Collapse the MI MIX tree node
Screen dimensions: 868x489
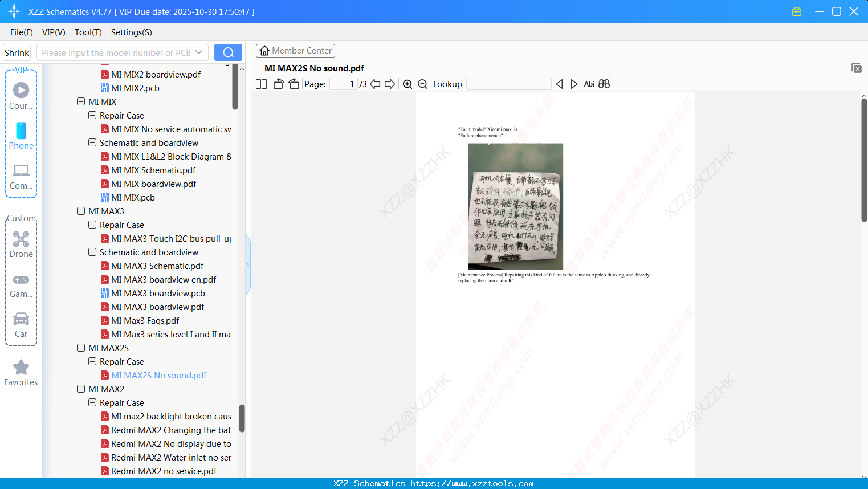click(81, 102)
